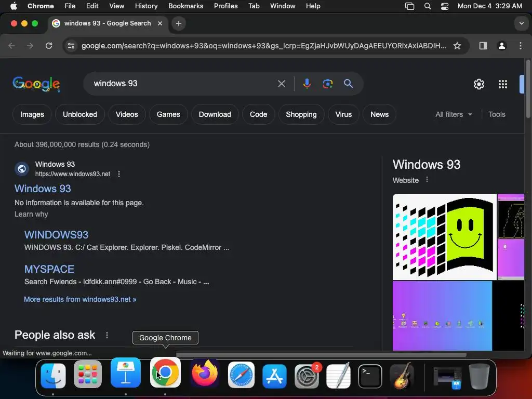This screenshot has height=399, width=532.
Task: Open the History menu
Action: pyautogui.click(x=146, y=6)
